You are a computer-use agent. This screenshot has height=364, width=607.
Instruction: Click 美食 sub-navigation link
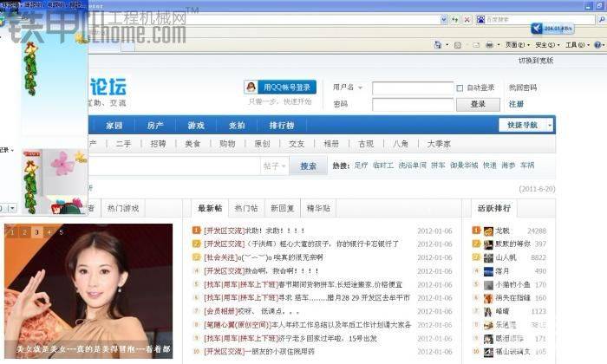pos(193,144)
